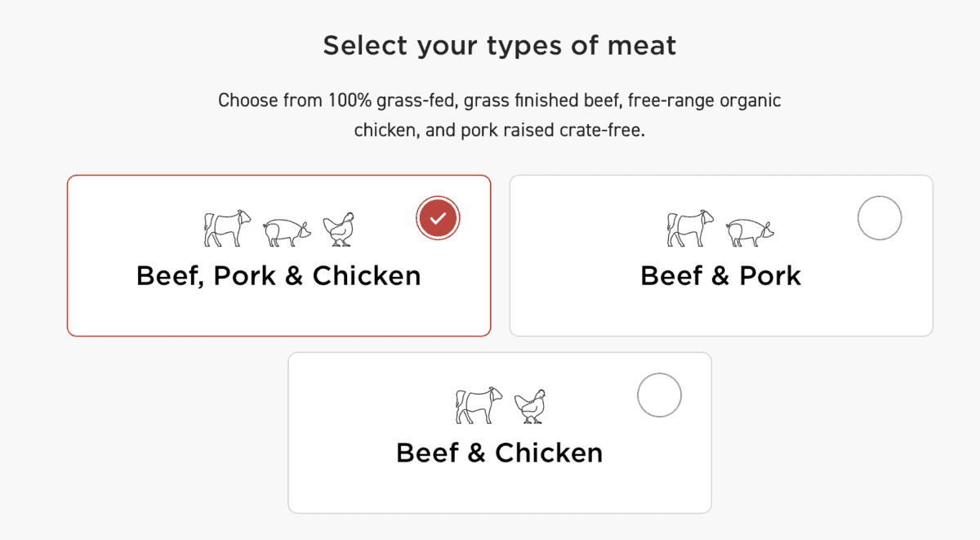Click the pig icon in Beef, Pork & Chicken card

[287, 232]
